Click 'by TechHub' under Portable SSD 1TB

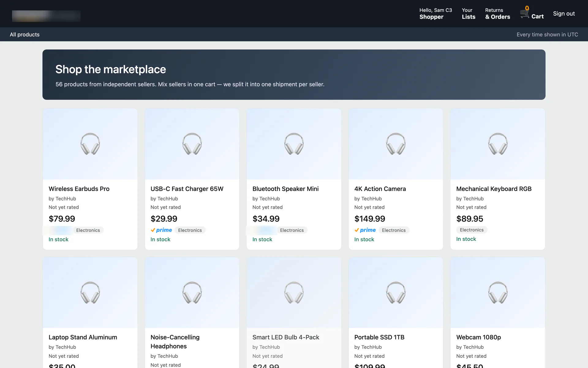[368, 347]
